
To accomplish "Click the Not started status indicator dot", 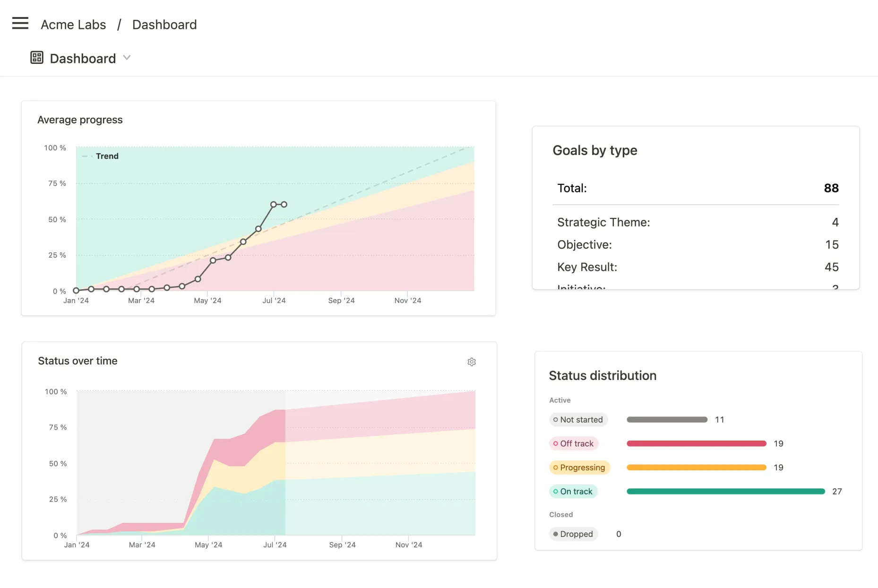I will [x=555, y=420].
